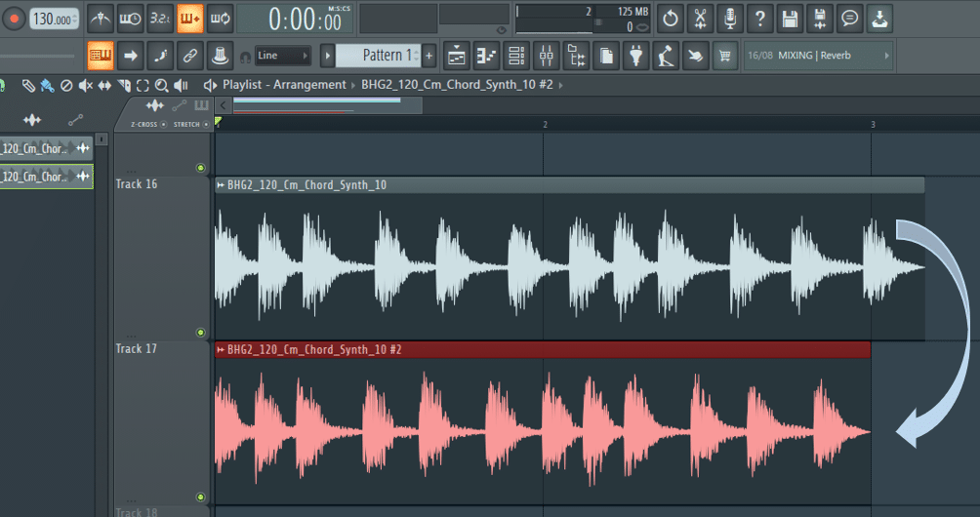Open the mixer window
Image resolution: width=980 pixels, height=517 pixels.
547,57
